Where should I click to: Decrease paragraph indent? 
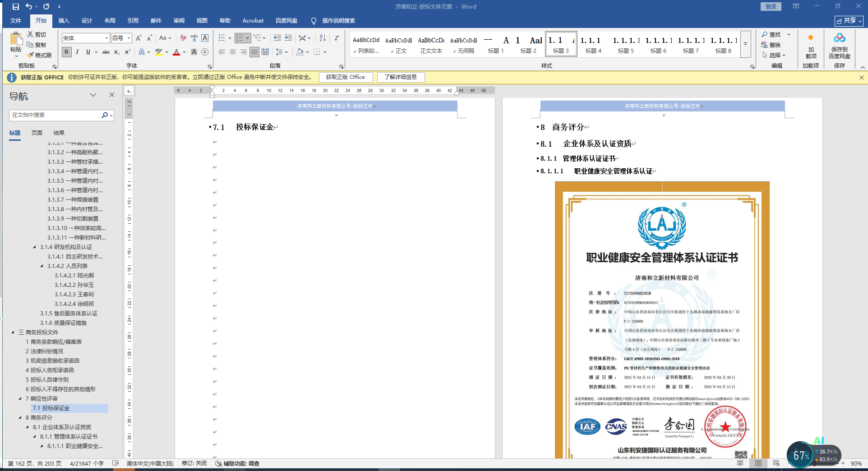pos(277,38)
